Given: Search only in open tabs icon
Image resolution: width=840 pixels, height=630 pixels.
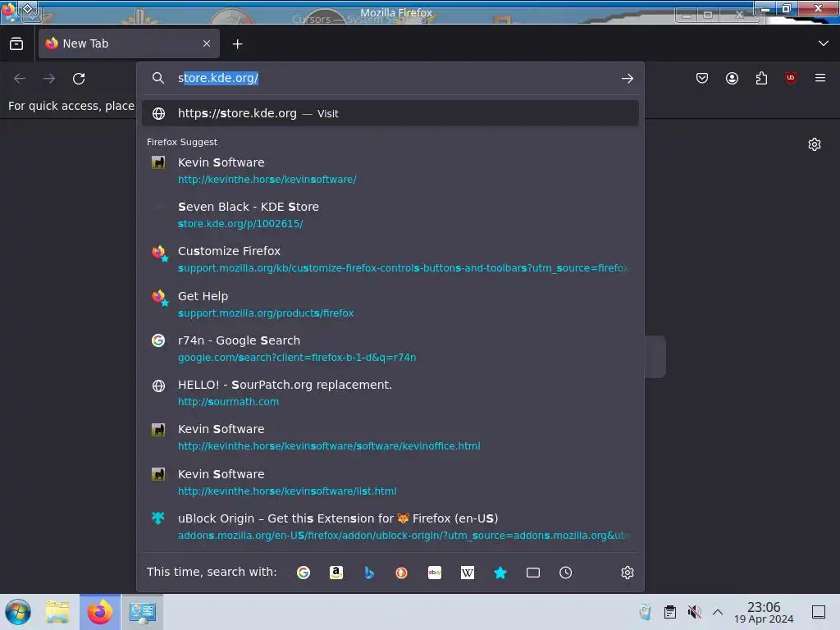Looking at the screenshot, I should [x=533, y=573].
